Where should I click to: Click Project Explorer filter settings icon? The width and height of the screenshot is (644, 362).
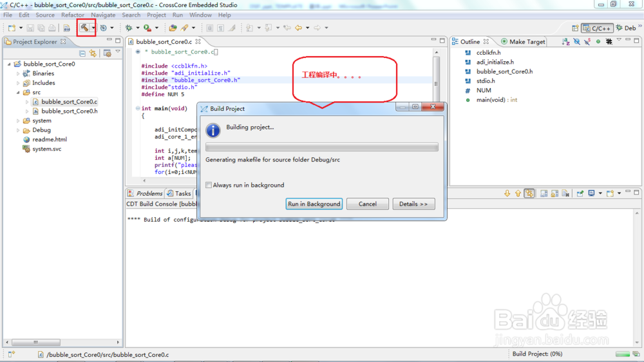(x=107, y=53)
